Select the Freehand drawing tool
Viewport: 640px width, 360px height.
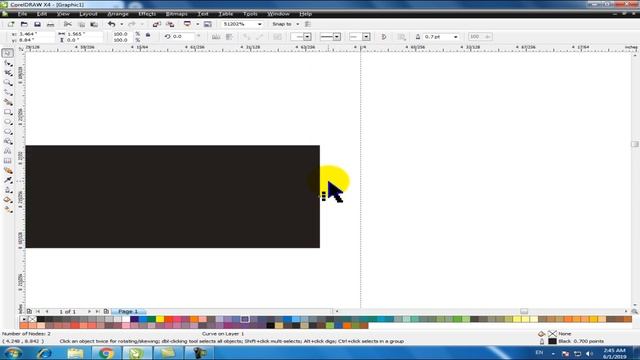pyautogui.click(x=8, y=93)
